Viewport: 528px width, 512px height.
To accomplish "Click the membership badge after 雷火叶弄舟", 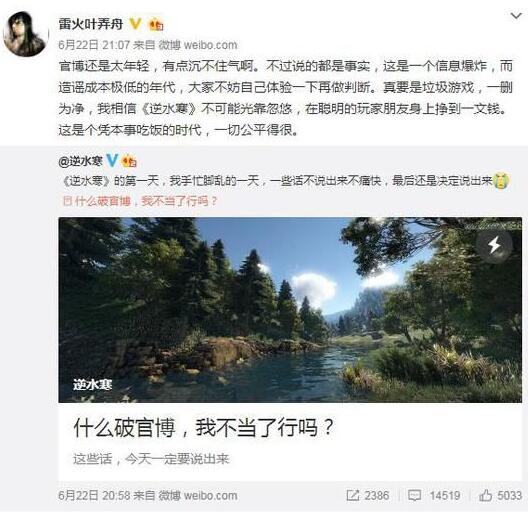I will tap(156, 24).
